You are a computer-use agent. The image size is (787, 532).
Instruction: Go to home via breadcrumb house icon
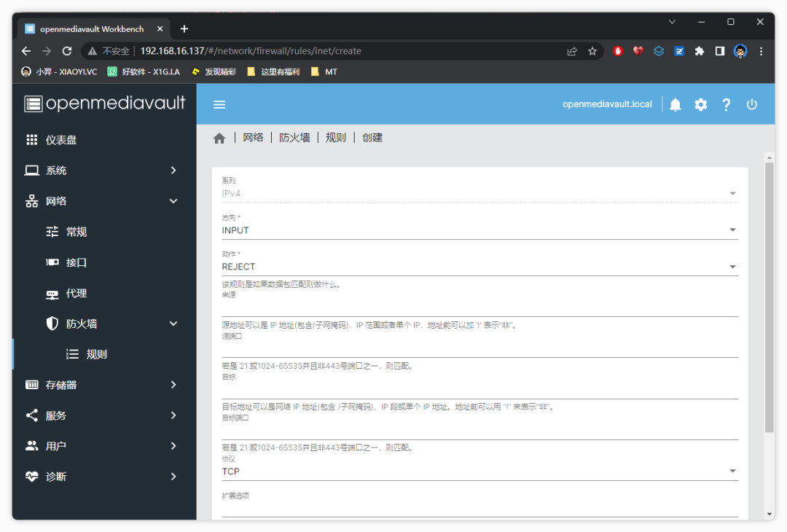(219, 138)
